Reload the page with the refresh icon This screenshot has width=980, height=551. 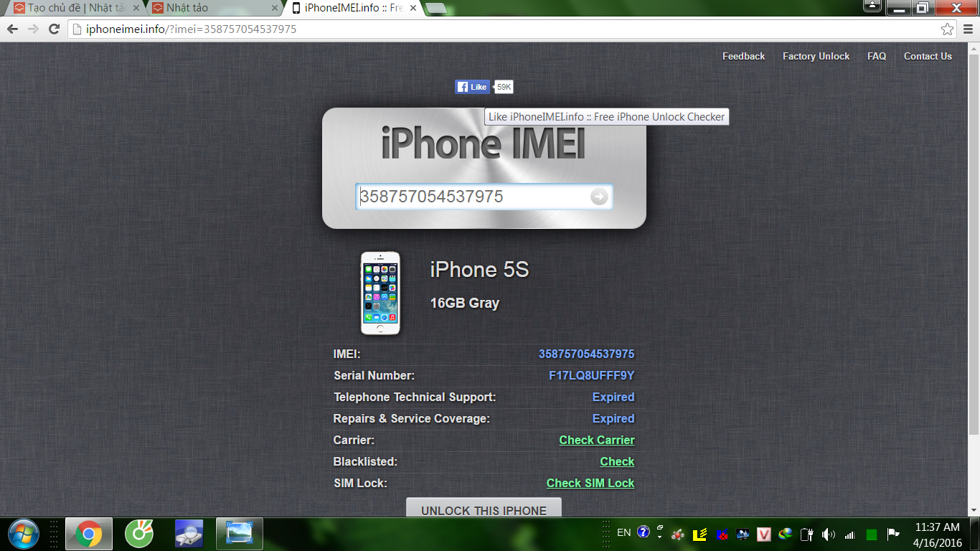pyautogui.click(x=54, y=29)
